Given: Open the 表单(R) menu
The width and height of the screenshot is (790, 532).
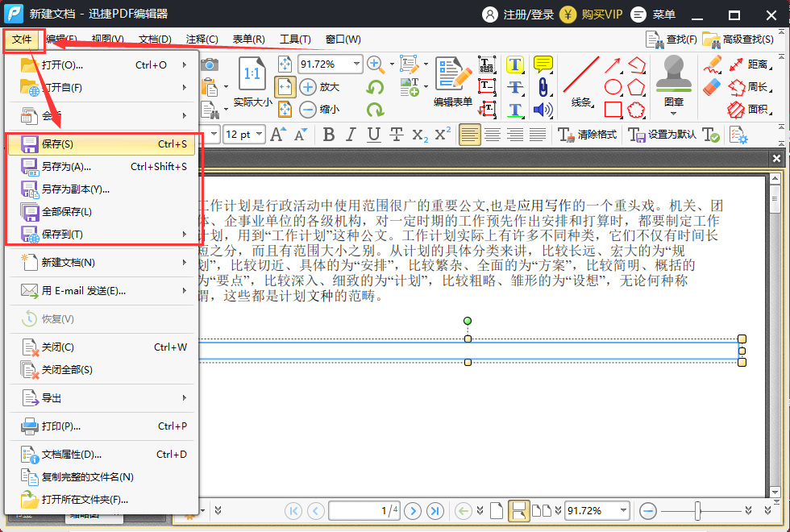Looking at the screenshot, I should coord(248,39).
